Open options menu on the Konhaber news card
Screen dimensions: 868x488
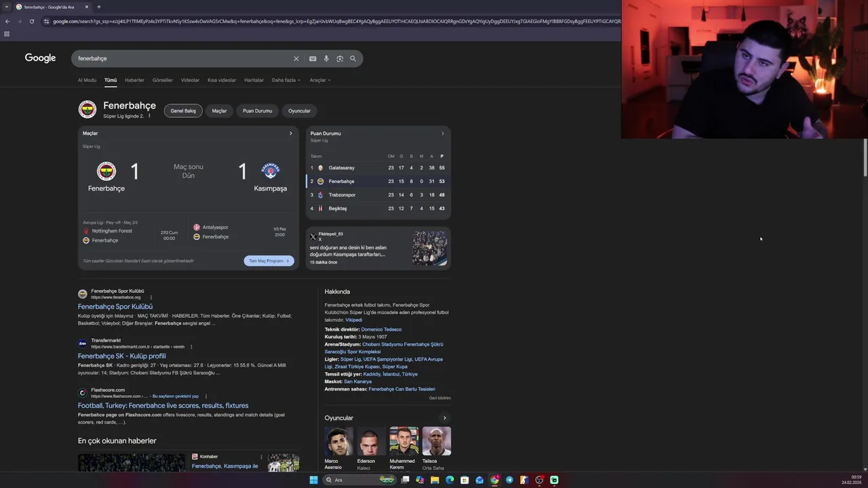(x=261, y=457)
